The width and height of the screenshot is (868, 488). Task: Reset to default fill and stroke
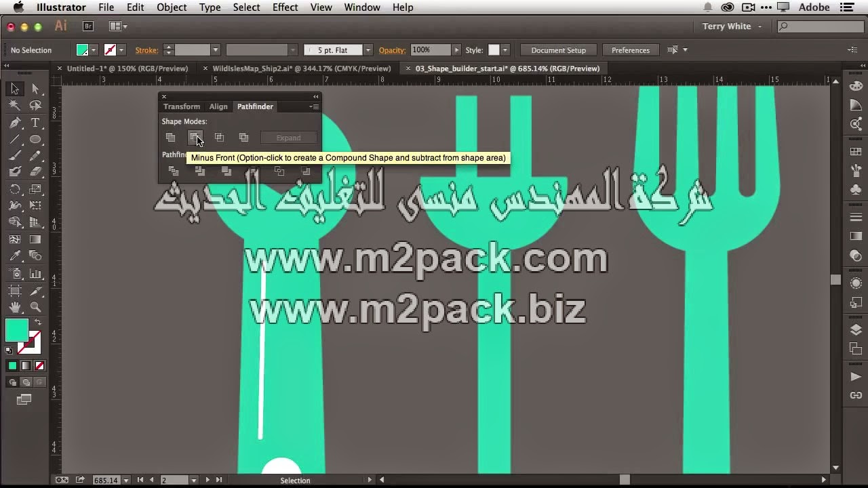coord(9,350)
